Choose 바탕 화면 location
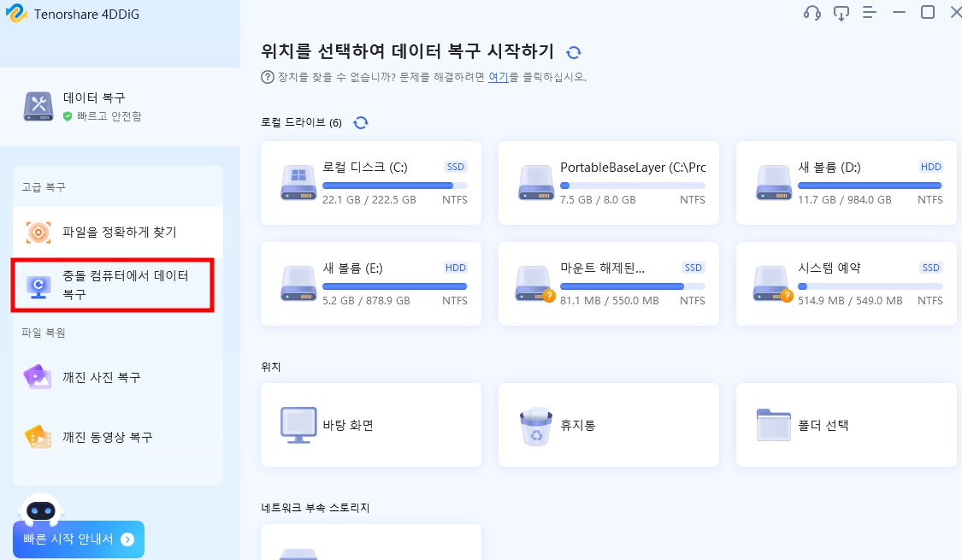Image resolution: width=962 pixels, height=560 pixels. (x=371, y=425)
